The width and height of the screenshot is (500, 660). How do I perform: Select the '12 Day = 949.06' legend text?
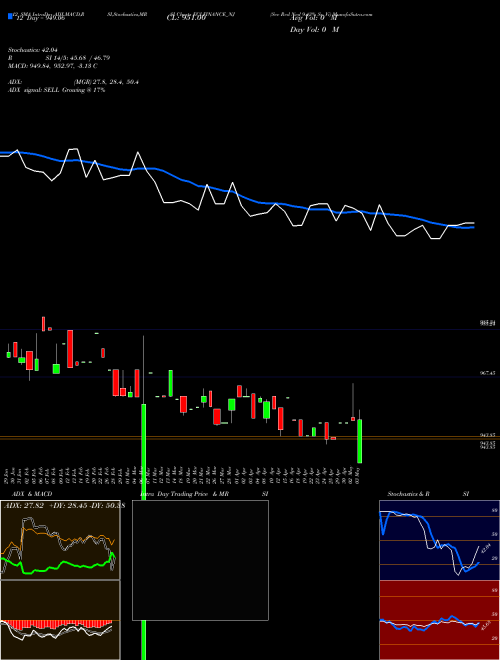point(39,18)
